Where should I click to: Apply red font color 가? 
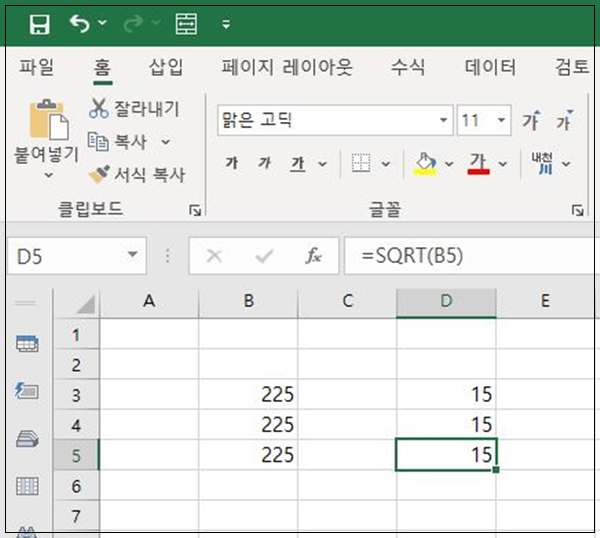click(478, 164)
